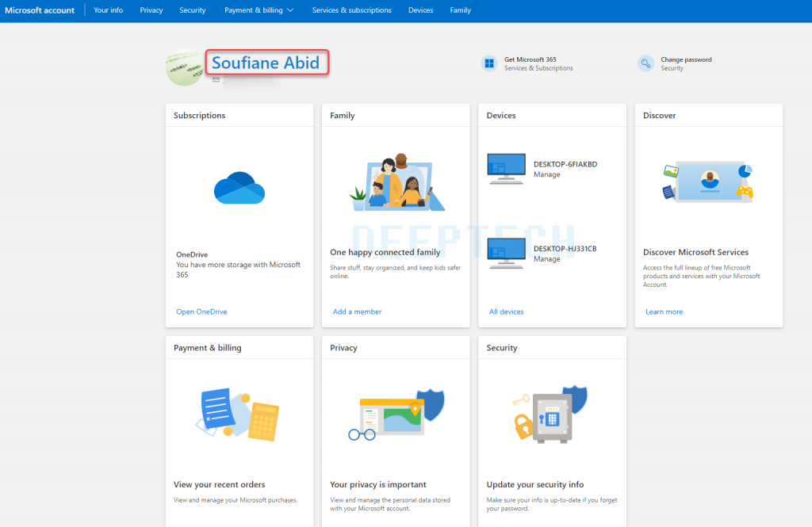The height and width of the screenshot is (527, 812).
Task: Click the Change password key icon
Action: [645, 63]
